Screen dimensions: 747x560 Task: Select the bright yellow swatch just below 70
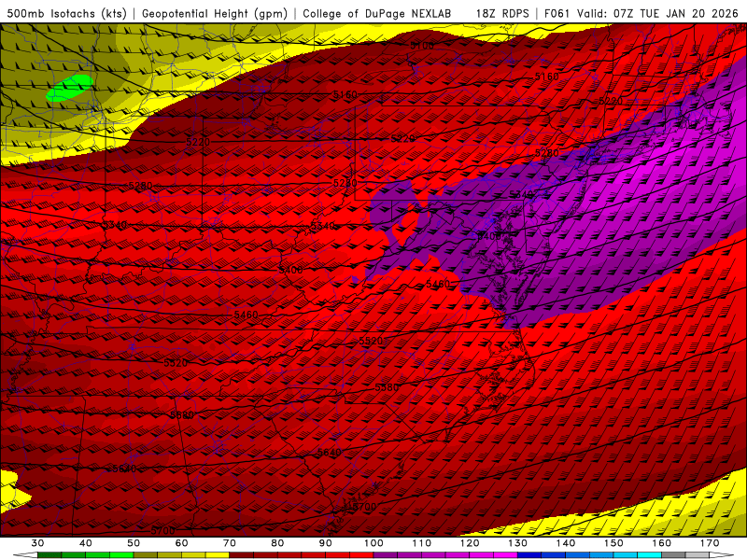point(218,555)
